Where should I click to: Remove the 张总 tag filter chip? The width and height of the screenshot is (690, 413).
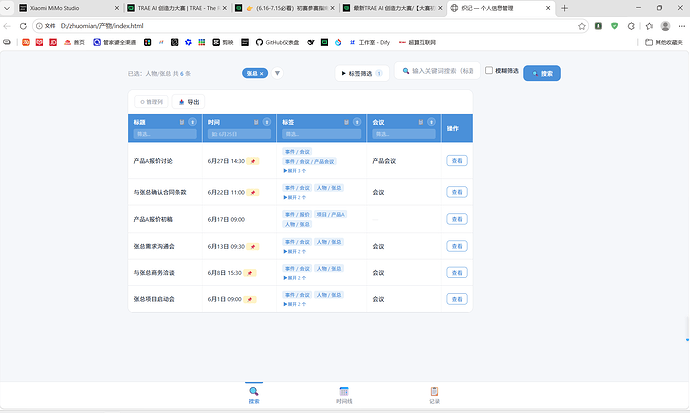tap(261, 73)
